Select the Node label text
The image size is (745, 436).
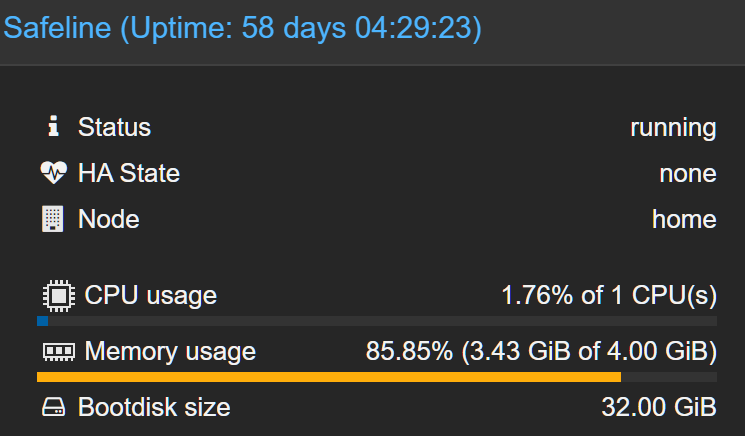109,219
